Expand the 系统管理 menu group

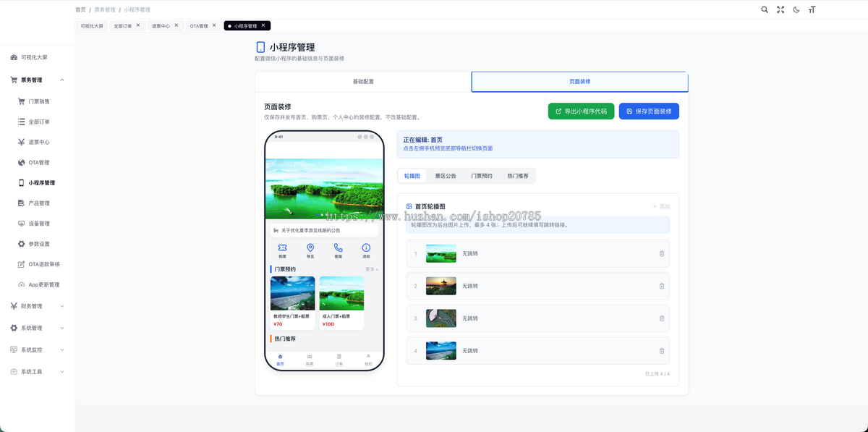point(37,328)
